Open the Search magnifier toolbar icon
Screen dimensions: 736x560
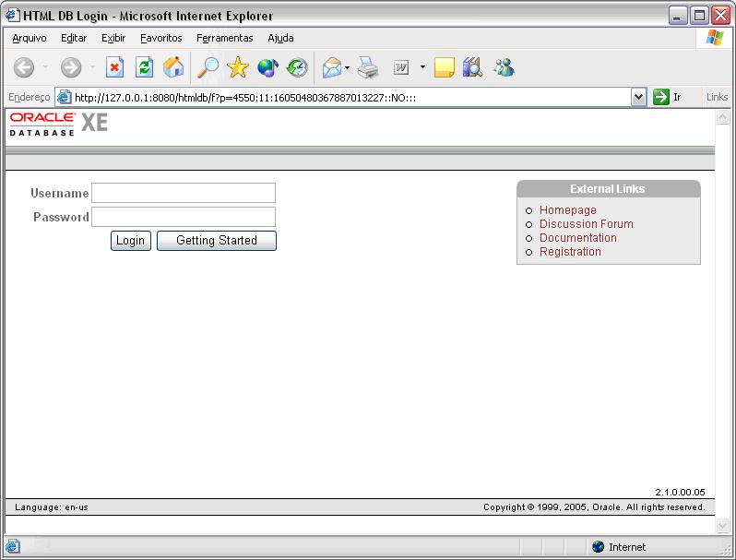click(208, 67)
